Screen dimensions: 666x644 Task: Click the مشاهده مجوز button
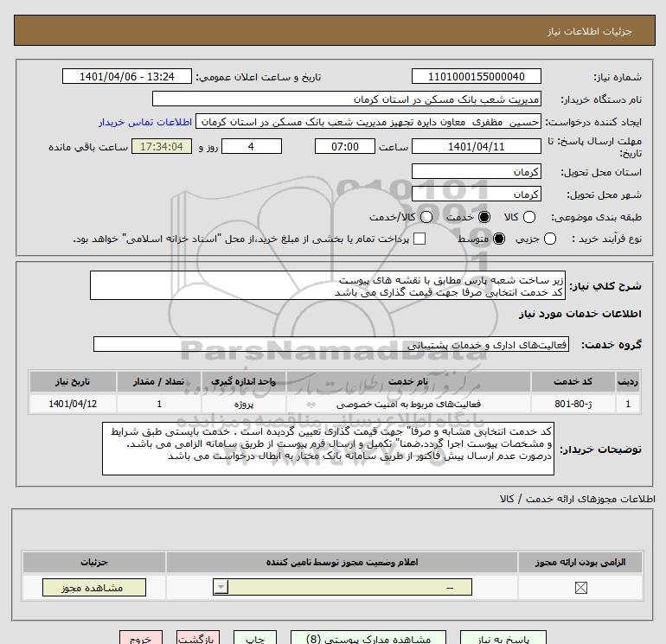[x=94, y=588]
